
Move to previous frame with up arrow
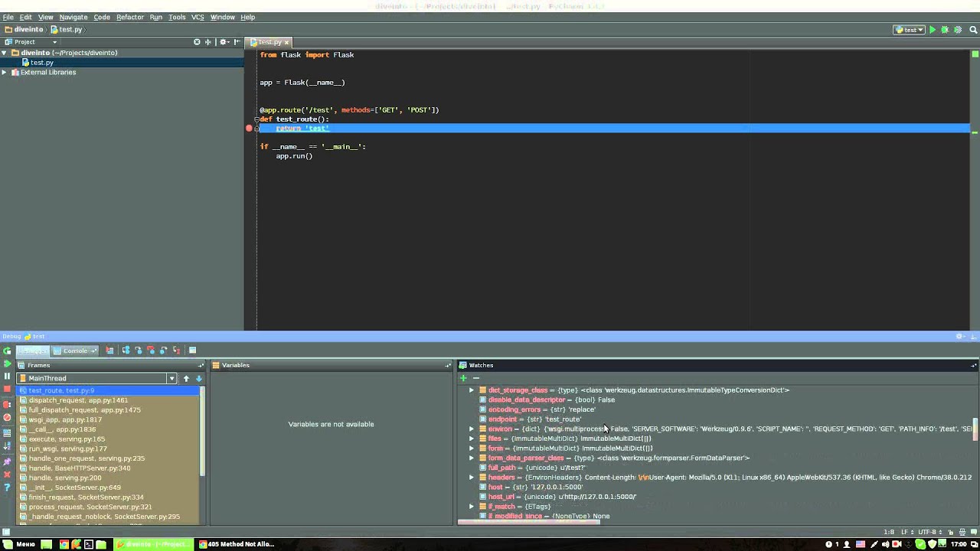point(185,378)
